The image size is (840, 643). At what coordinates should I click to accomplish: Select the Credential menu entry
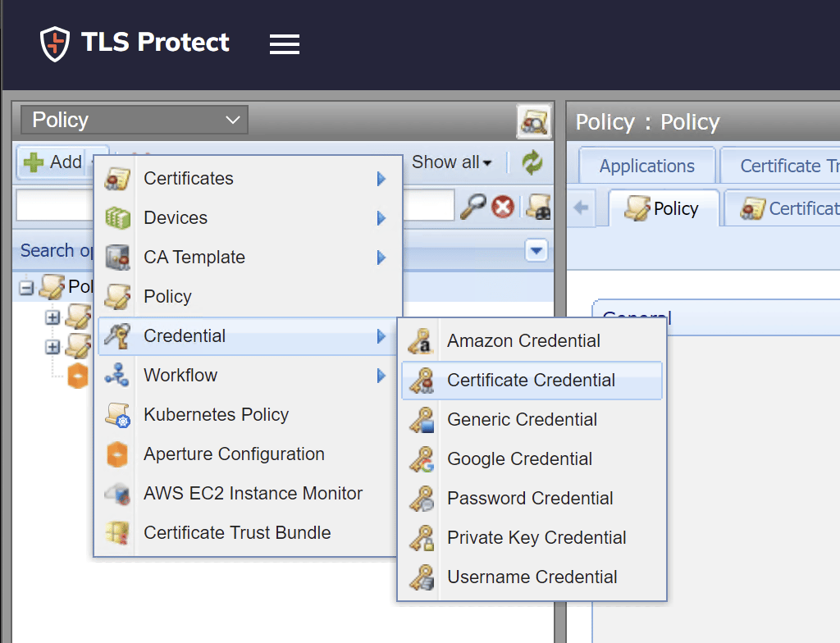(x=248, y=336)
